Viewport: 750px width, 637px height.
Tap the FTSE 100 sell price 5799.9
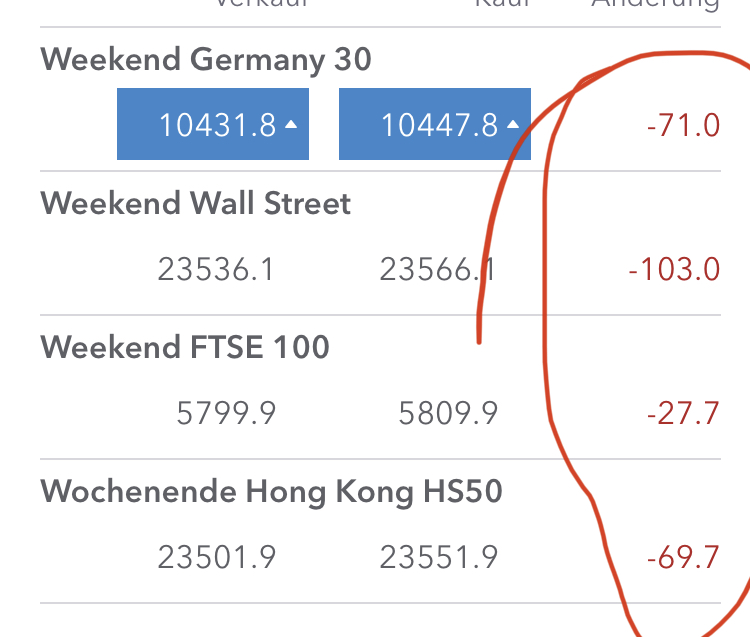[226, 413]
